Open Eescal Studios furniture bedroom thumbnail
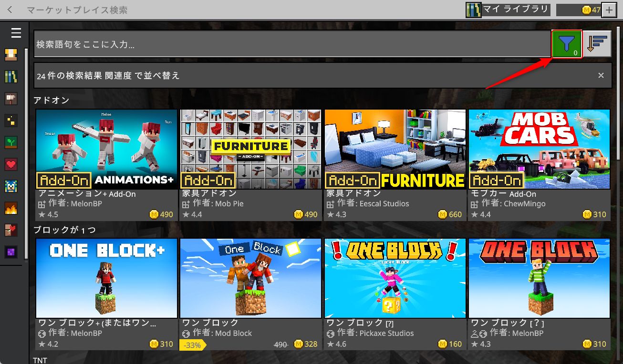 pyautogui.click(x=395, y=149)
